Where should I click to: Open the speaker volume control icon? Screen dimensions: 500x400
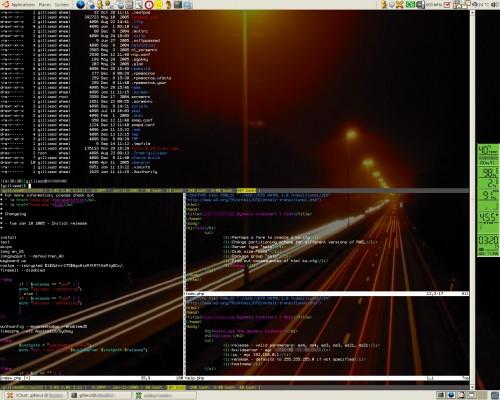pos(494,5)
